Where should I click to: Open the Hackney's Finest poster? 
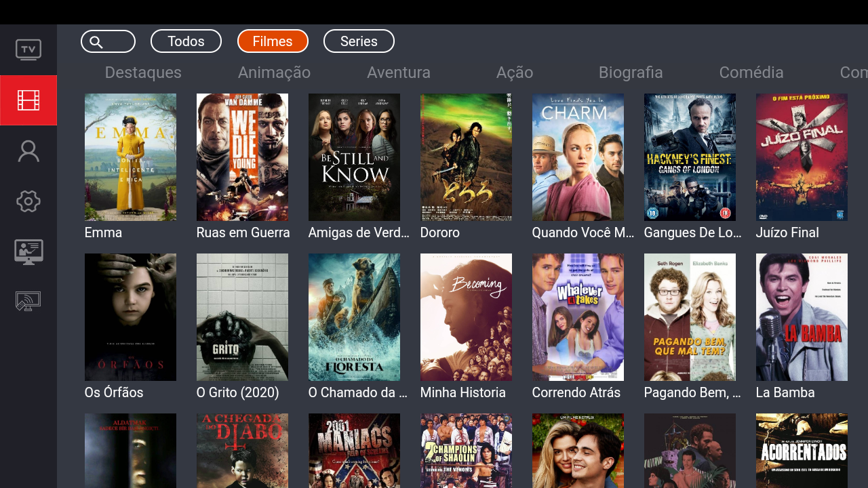pyautogui.click(x=690, y=157)
